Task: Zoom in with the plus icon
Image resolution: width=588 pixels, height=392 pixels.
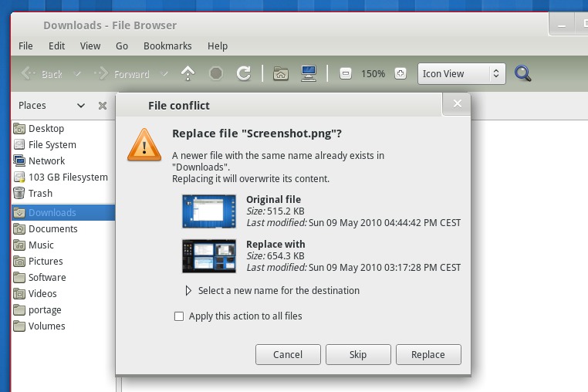Action: (400, 73)
